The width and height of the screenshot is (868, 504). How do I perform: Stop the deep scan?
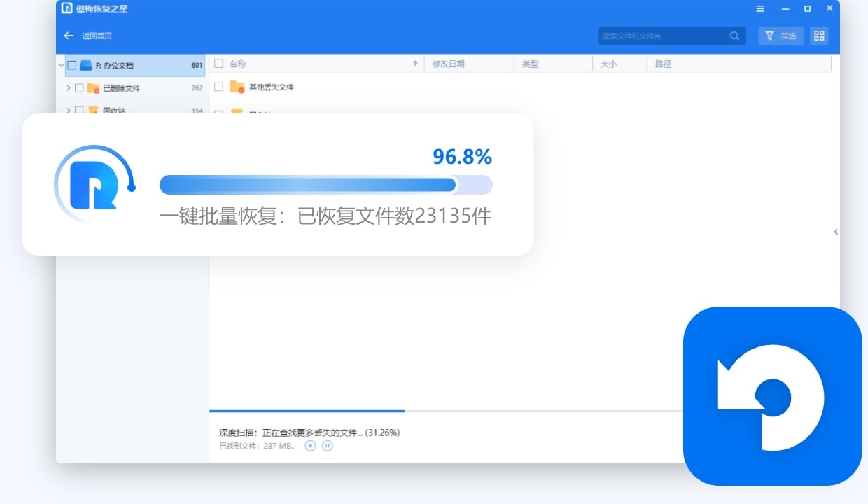pos(310,445)
